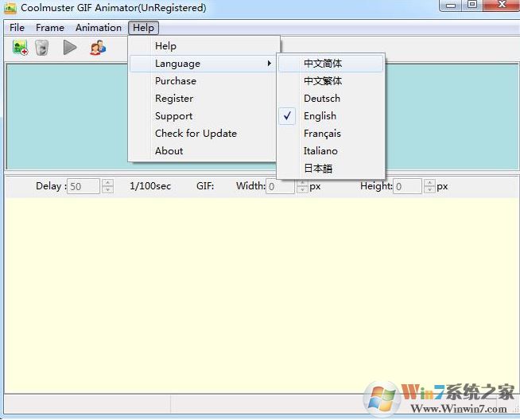The image size is (520, 420).
Task: Minimize the Coolmuster GIF Animator window
Action: (x=451, y=6)
